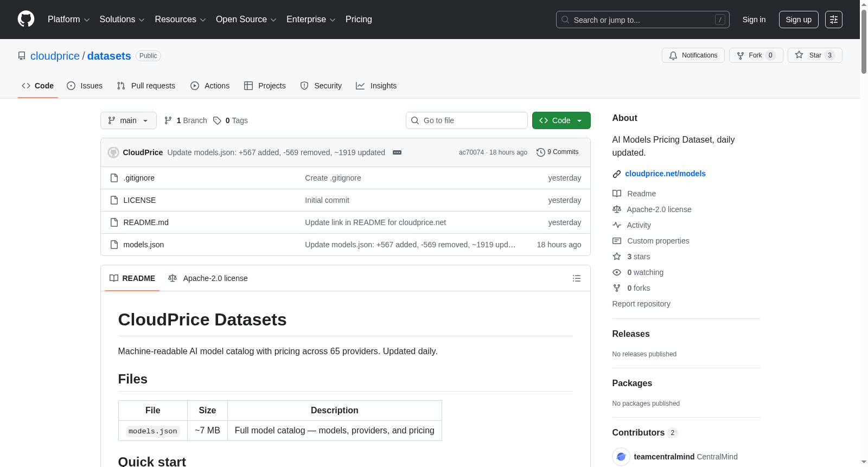
Task: Open the Security tab
Action: point(321,86)
